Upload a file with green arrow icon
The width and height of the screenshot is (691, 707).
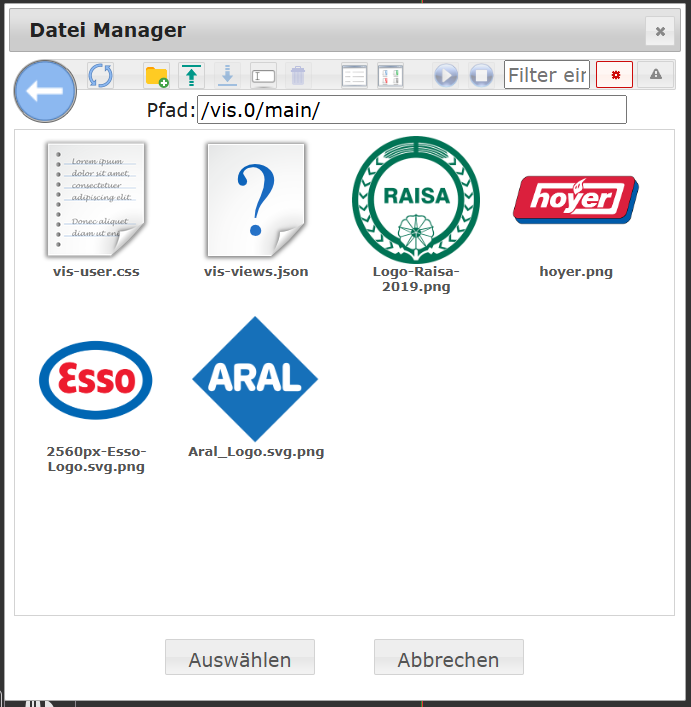tap(192, 75)
